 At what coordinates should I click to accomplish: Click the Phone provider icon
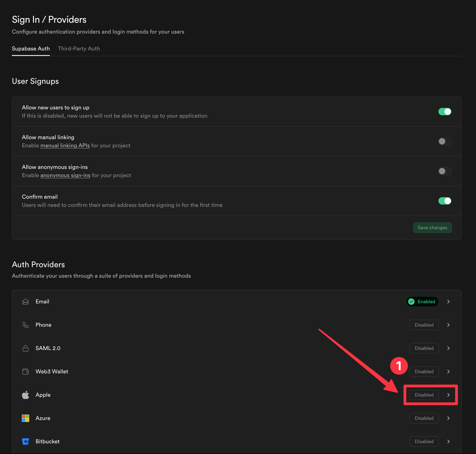[x=25, y=325]
